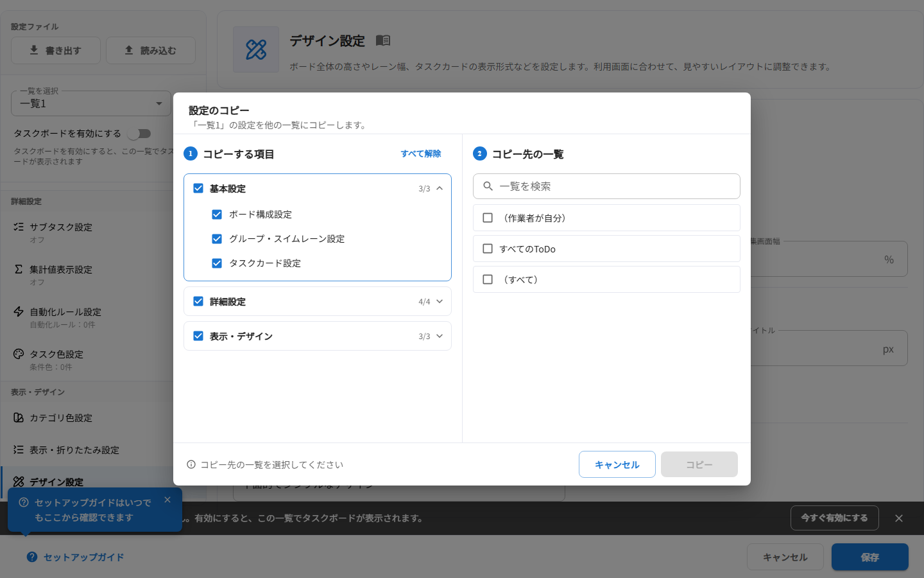Open 表示・折りたたみ設定 in the sidebar
Viewport: 924px width, 578px height.
(x=87, y=450)
